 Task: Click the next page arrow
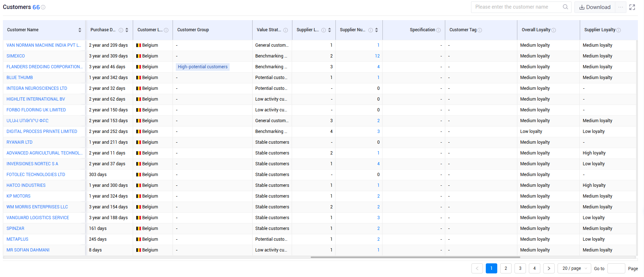pos(549,268)
